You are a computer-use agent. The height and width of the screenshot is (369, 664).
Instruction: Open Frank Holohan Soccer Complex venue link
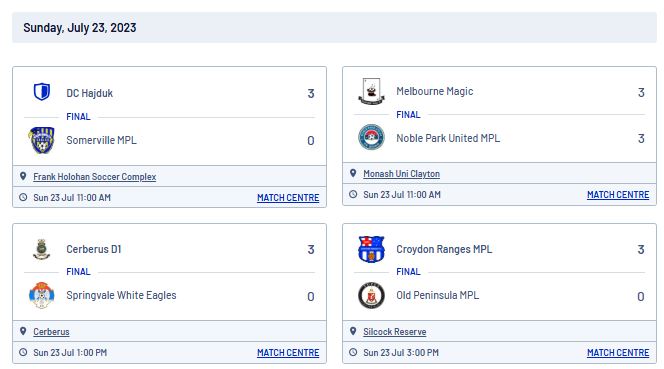94,177
